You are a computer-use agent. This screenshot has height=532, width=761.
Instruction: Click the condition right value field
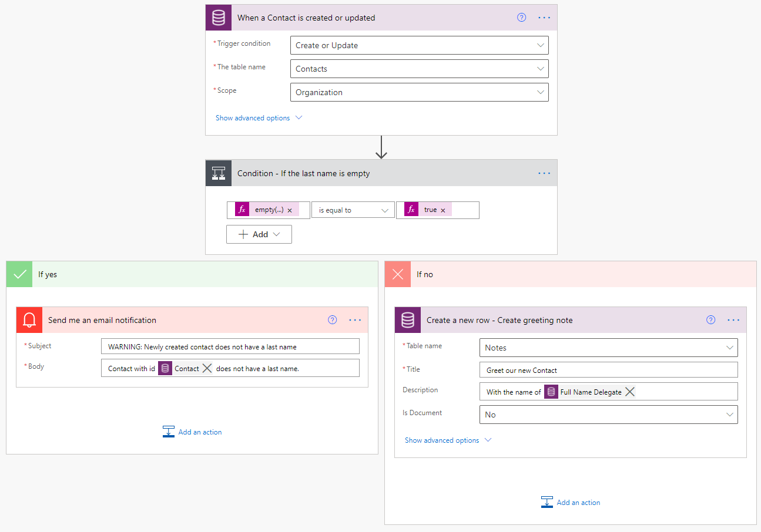pyautogui.click(x=438, y=210)
